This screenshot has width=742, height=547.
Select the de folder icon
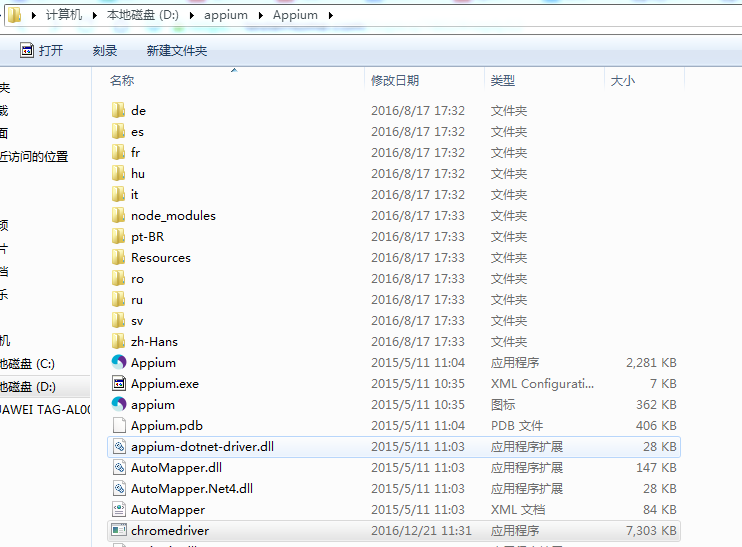[118, 110]
